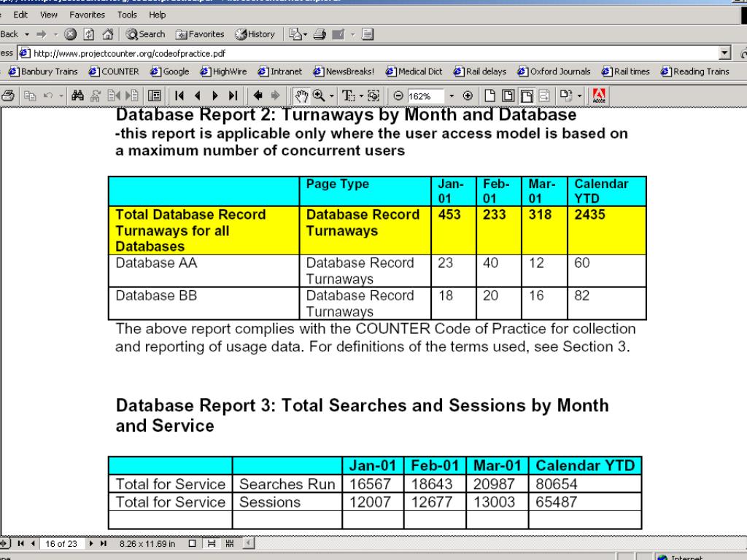This screenshot has width=747, height=560.
Task: Open the zoom percentage dropdown arrow
Action: 451,96
